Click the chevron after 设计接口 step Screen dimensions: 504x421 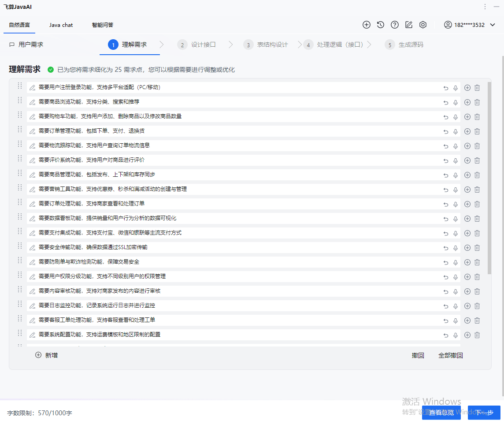click(230, 45)
